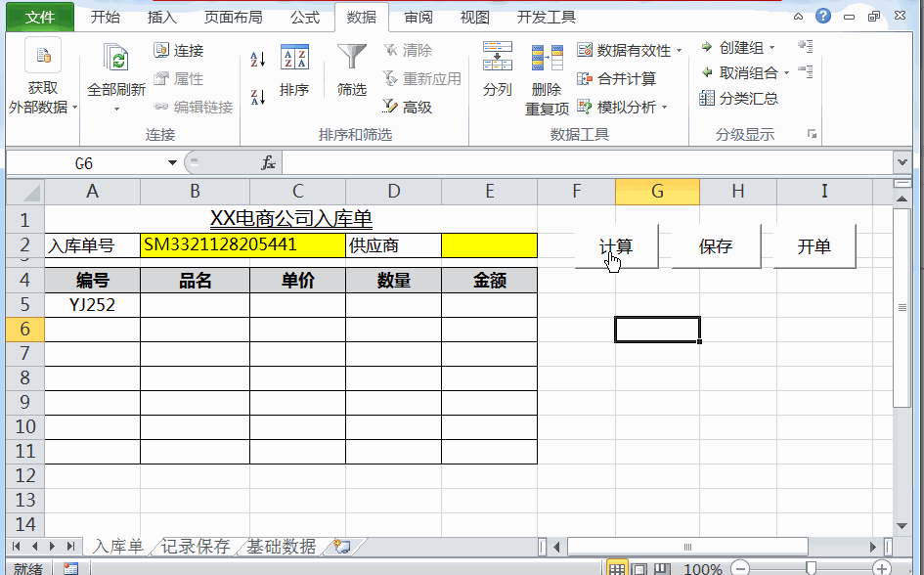Select the yellow supplier cell E2
Screen dimensions: 924x575
tap(489, 245)
